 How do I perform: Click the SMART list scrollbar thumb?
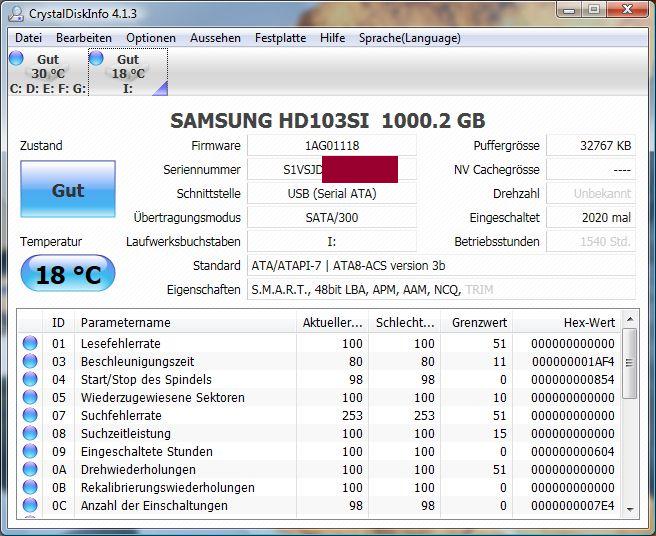(630, 363)
